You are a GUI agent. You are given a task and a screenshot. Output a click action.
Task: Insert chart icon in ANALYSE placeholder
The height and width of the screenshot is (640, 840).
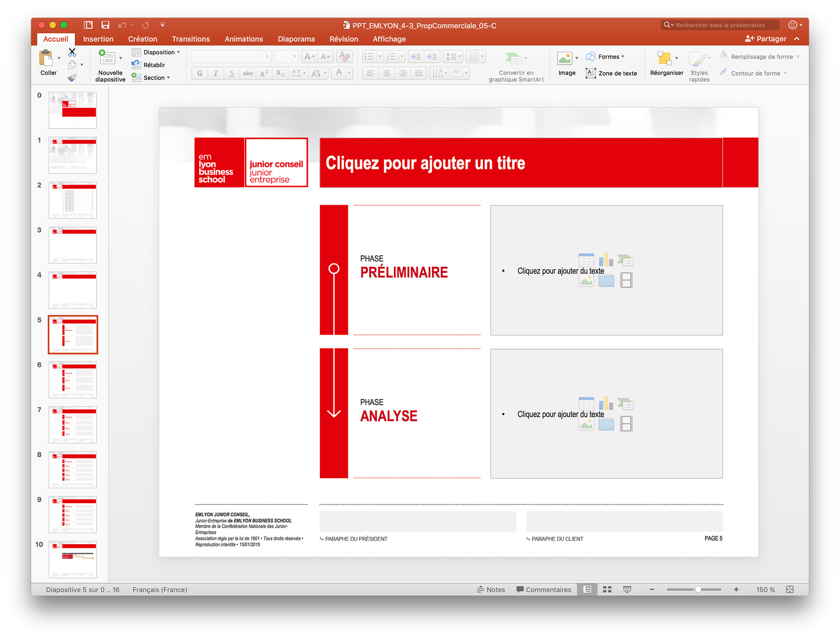tap(606, 403)
